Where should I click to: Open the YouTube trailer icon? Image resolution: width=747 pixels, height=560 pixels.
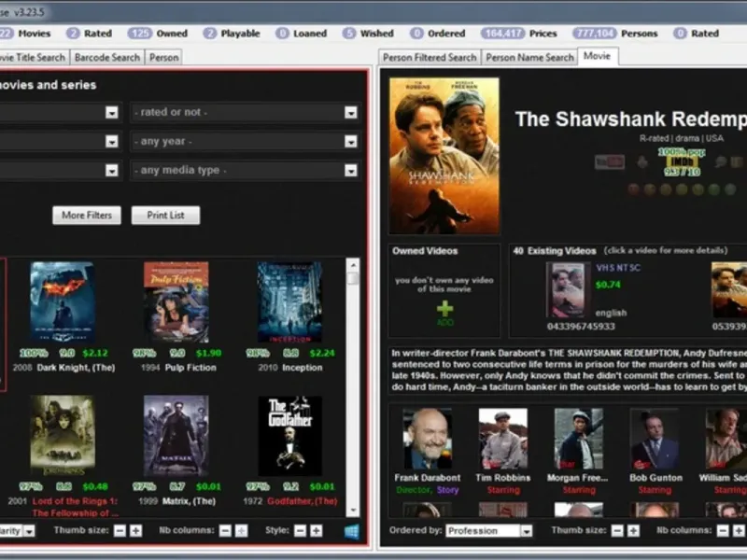click(610, 161)
